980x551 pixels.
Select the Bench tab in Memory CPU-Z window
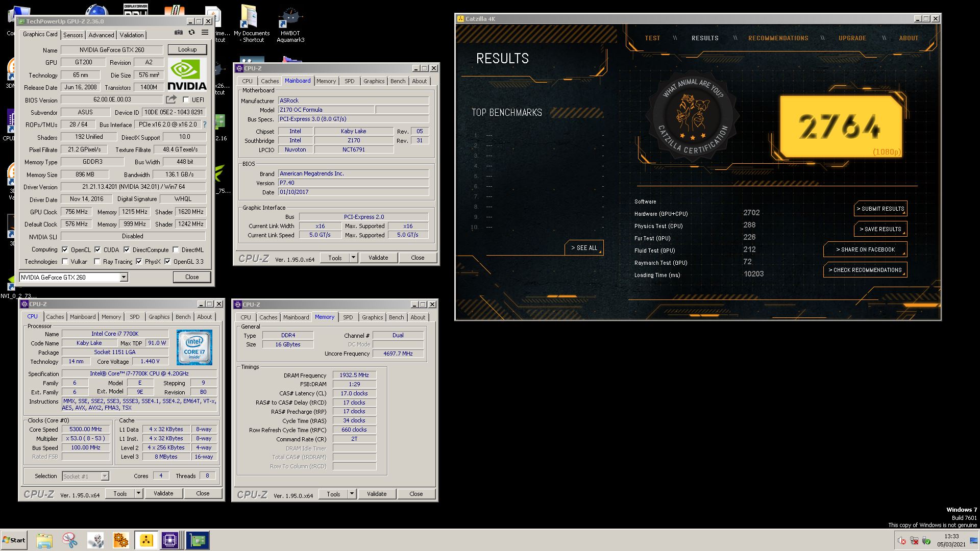396,317
